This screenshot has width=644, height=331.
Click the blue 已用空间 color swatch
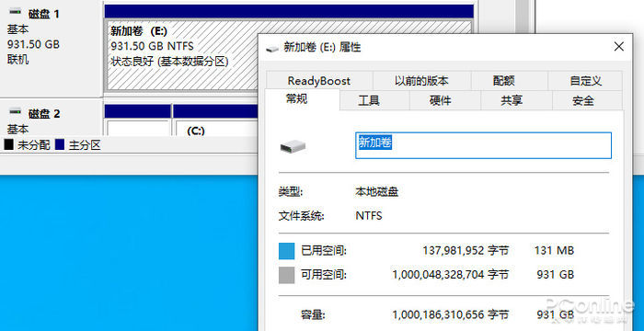click(287, 251)
